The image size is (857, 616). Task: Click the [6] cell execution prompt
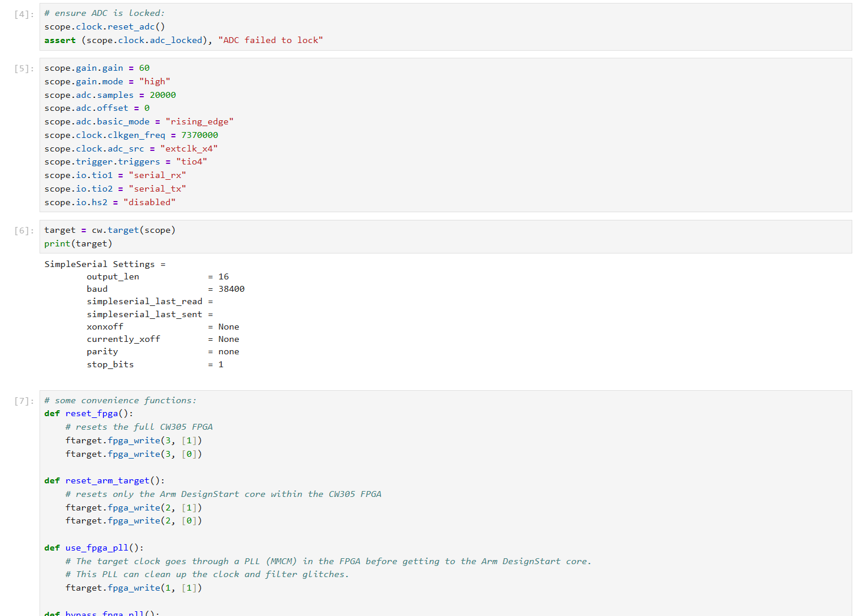pyautogui.click(x=24, y=230)
